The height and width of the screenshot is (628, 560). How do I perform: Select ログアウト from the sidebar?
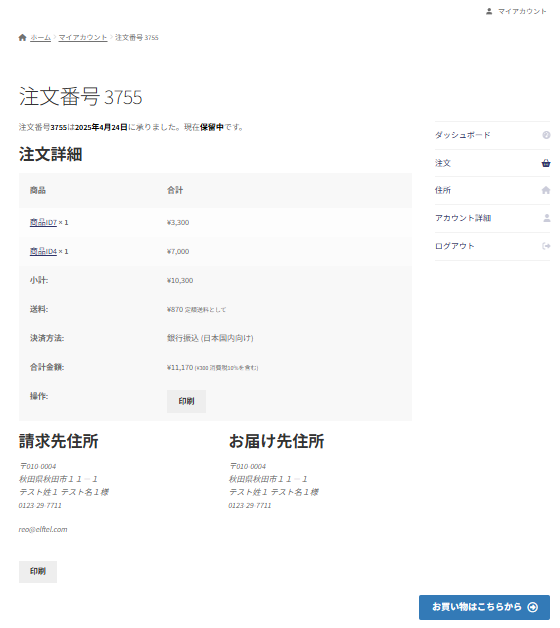tap(455, 246)
